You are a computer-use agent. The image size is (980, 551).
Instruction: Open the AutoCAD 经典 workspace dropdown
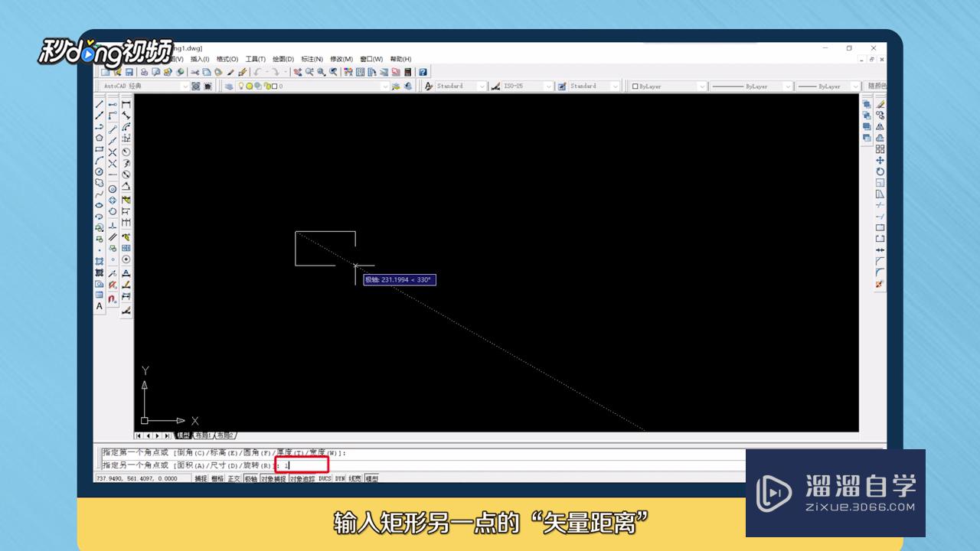145,86
